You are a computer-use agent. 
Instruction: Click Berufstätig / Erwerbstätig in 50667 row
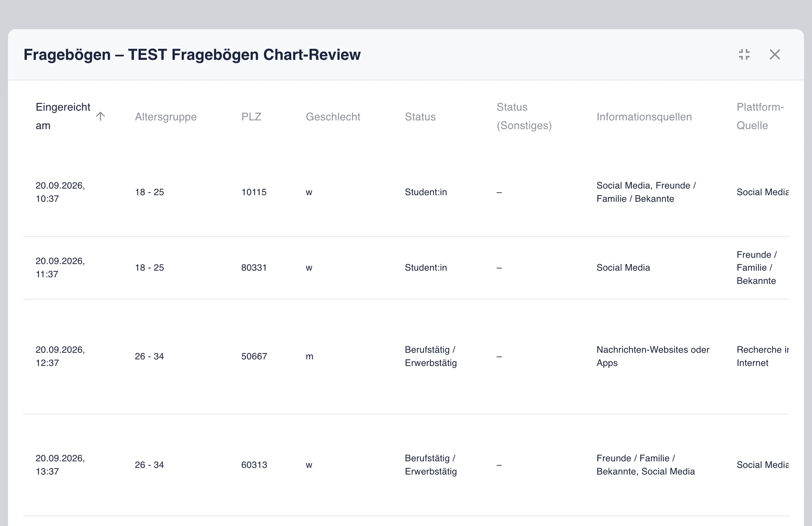coord(431,356)
